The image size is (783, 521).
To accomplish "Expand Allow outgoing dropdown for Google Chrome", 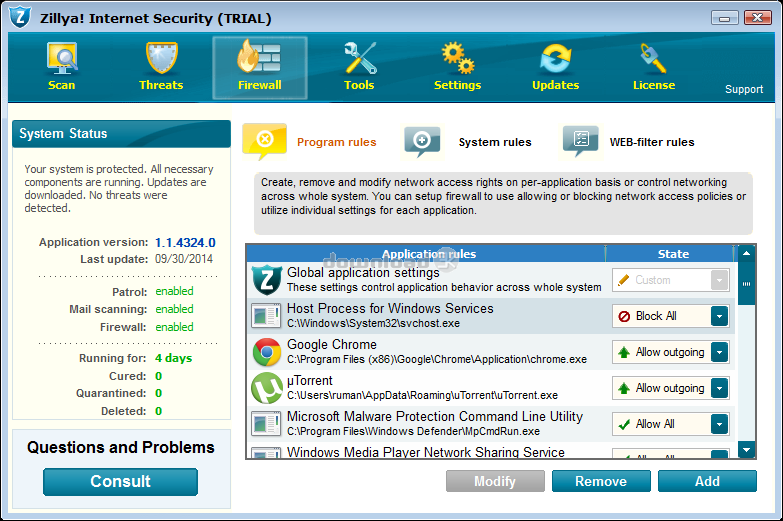I will pyautogui.click(x=719, y=352).
